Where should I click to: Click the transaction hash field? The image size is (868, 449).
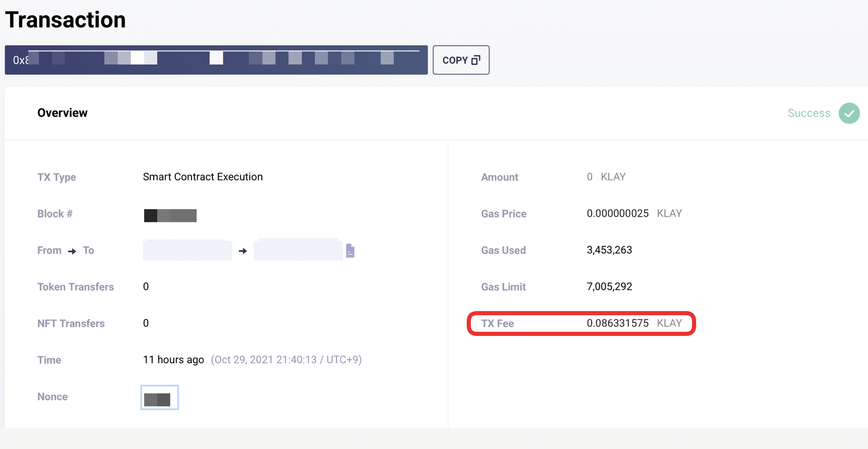[216, 60]
